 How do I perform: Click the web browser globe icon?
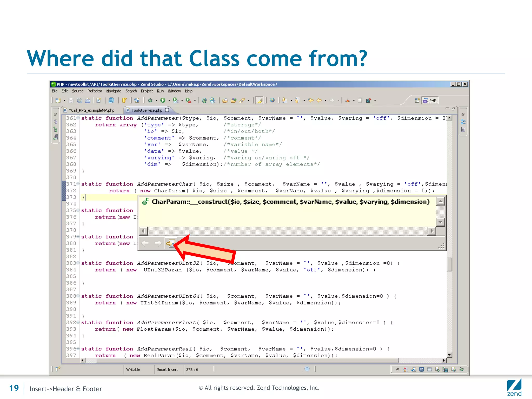pyautogui.click(x=272, y=100)
